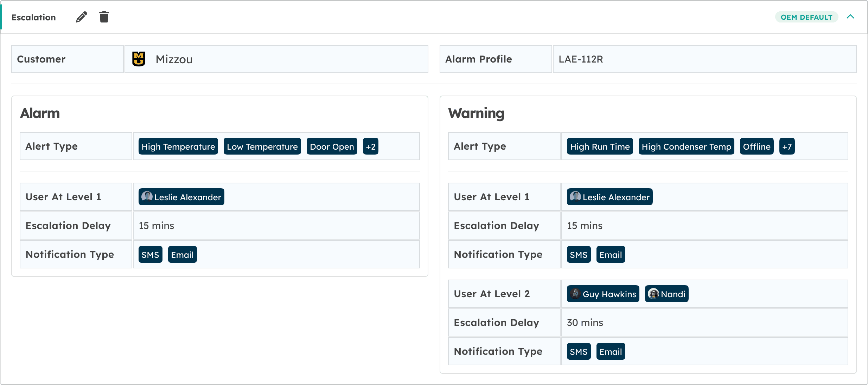Image resolution: width=868 pixels, height=385 pixels.
Task: Expand the +7 warning alert types
Action: [787, 146]
